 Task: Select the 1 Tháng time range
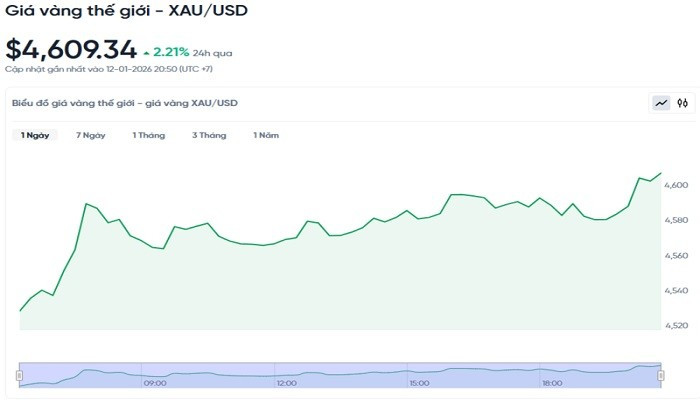pos(148,135)
